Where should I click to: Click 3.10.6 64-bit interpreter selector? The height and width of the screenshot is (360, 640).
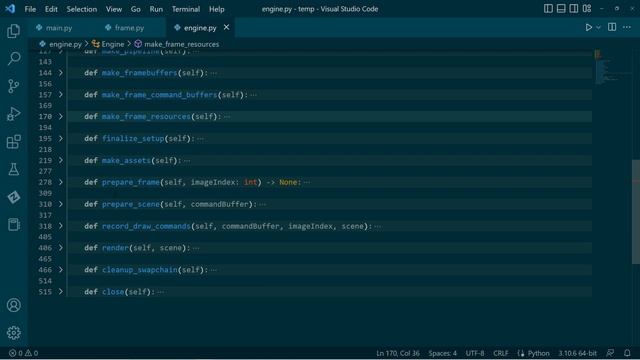click(x=577, y=353)
